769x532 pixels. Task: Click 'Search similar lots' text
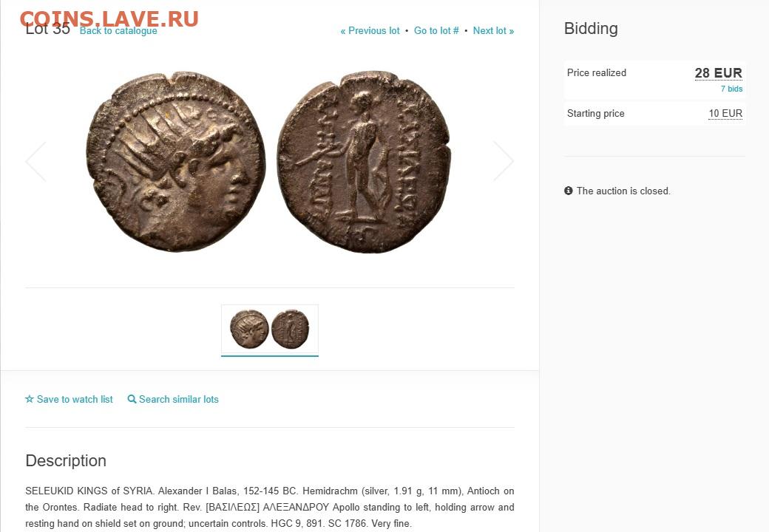click(179, 399)
